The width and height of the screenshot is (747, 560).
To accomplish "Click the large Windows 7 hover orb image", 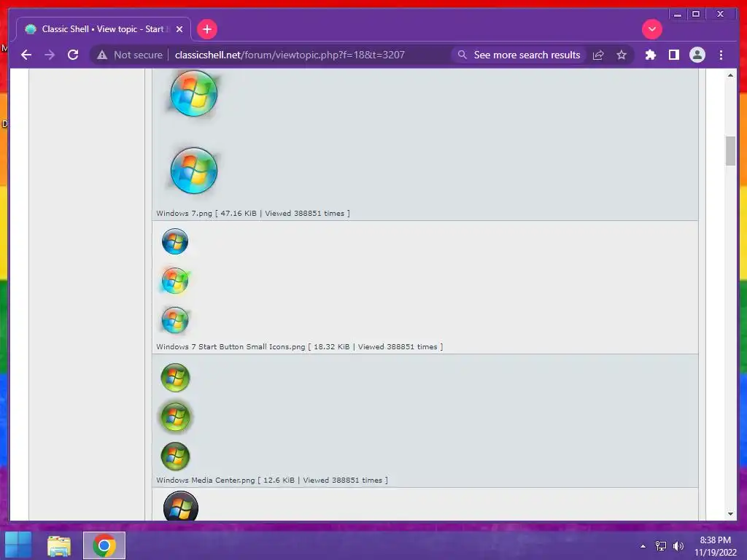I will (x=193, y=93).
